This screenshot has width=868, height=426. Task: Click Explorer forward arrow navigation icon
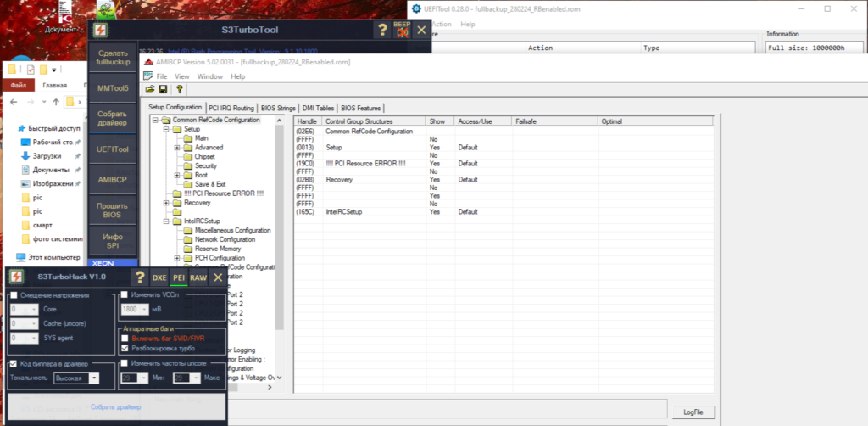click(31, 102)
